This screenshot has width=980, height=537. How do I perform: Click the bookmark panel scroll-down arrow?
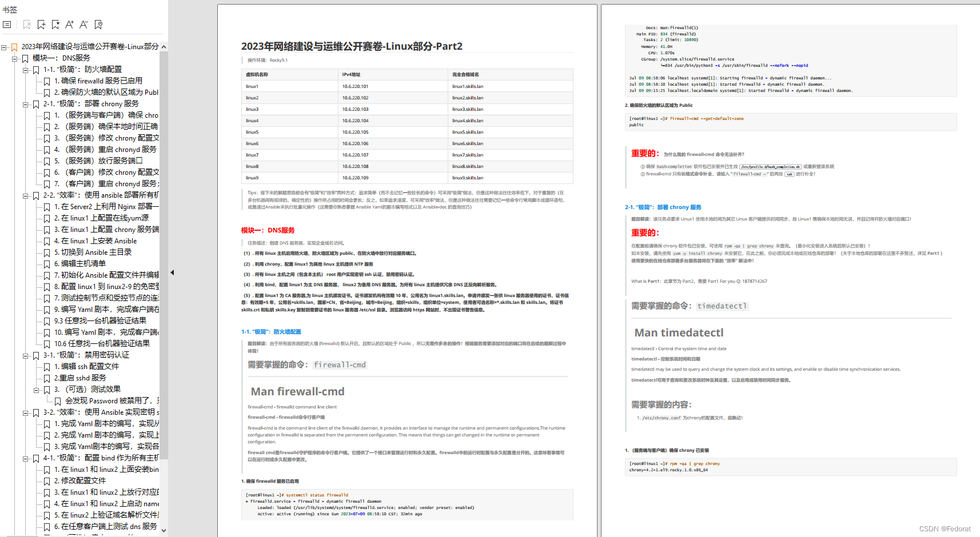pos(164,531)
